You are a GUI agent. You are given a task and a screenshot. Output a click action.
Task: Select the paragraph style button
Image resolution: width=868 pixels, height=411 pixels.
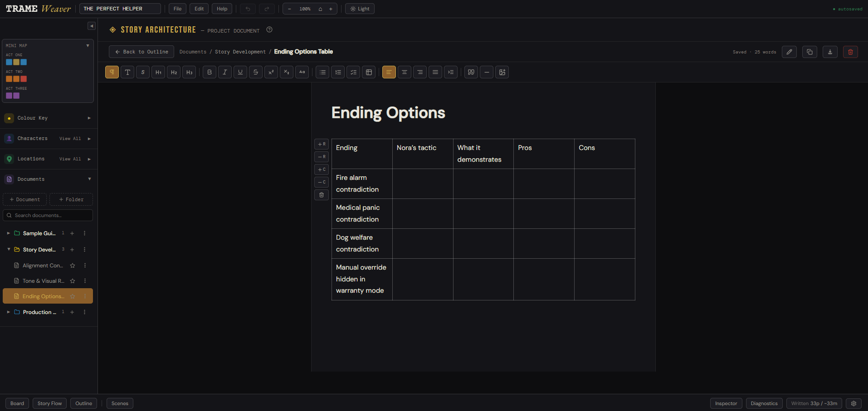tap(112, 72)
